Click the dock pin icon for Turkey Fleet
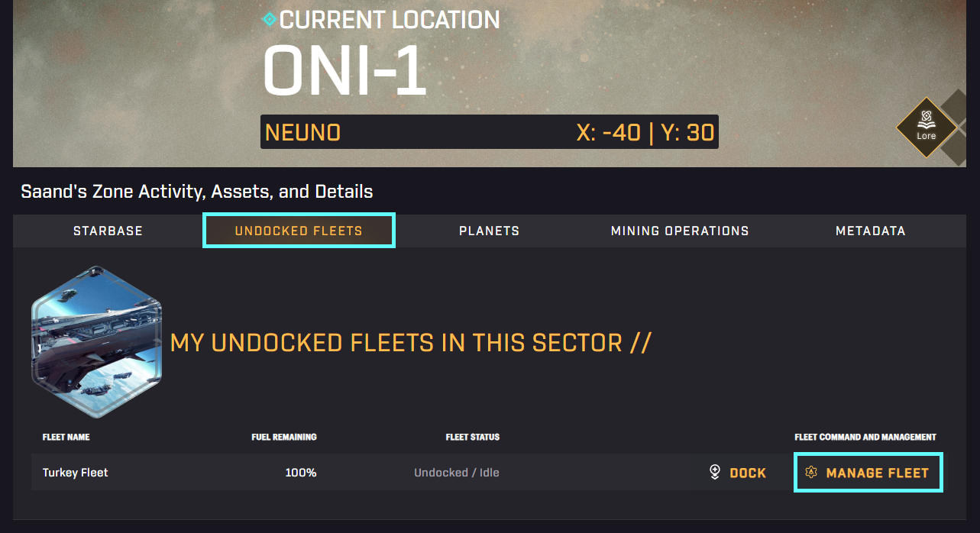980x533 pixels. point(715,473)
